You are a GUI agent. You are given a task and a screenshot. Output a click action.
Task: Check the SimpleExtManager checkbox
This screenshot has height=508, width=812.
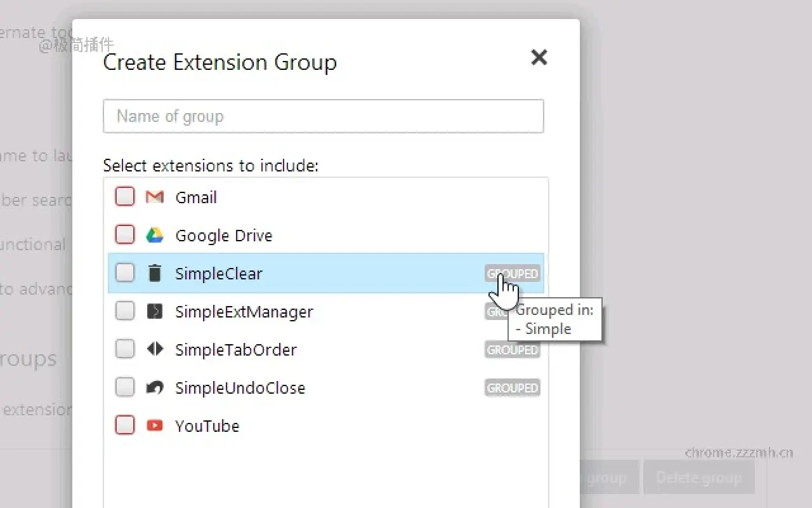pos(124,311)
